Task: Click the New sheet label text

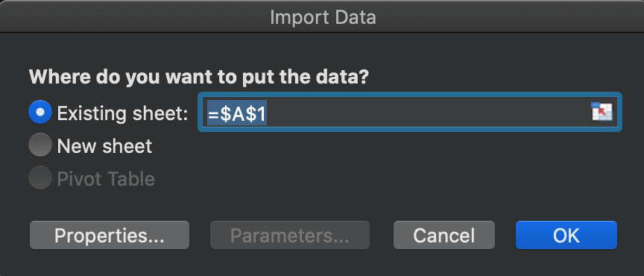Action: 105,146
